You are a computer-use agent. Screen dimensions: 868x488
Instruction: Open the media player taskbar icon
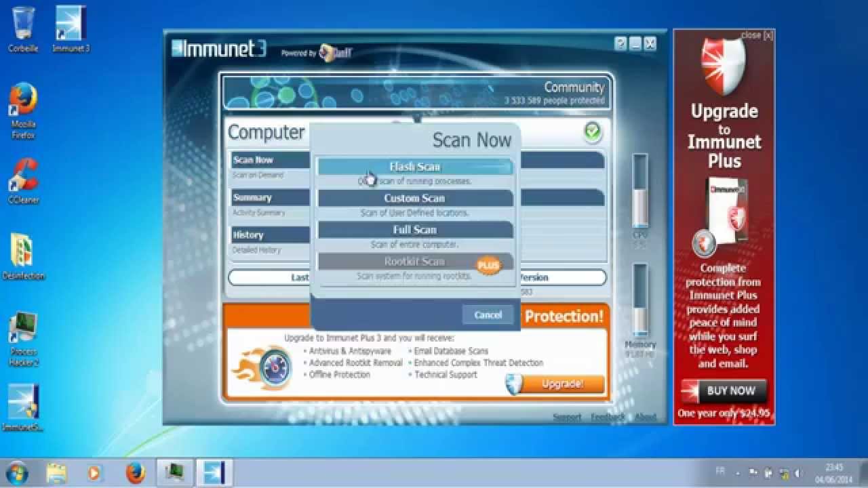pyautogui.click(x=95, y=472)
